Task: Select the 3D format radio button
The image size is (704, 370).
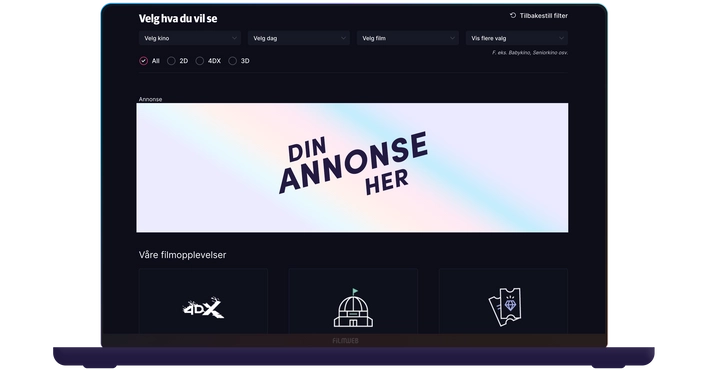Action: pos(232,61)
